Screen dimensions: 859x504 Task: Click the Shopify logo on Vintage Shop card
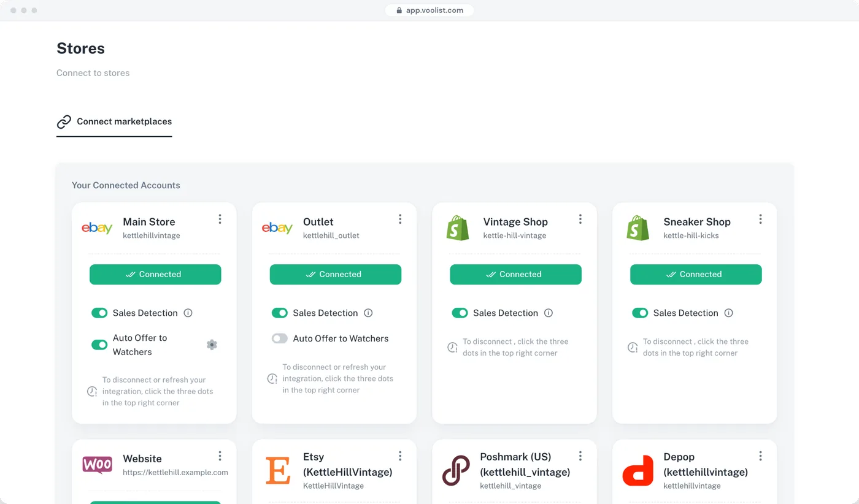(x=458, y=228)
